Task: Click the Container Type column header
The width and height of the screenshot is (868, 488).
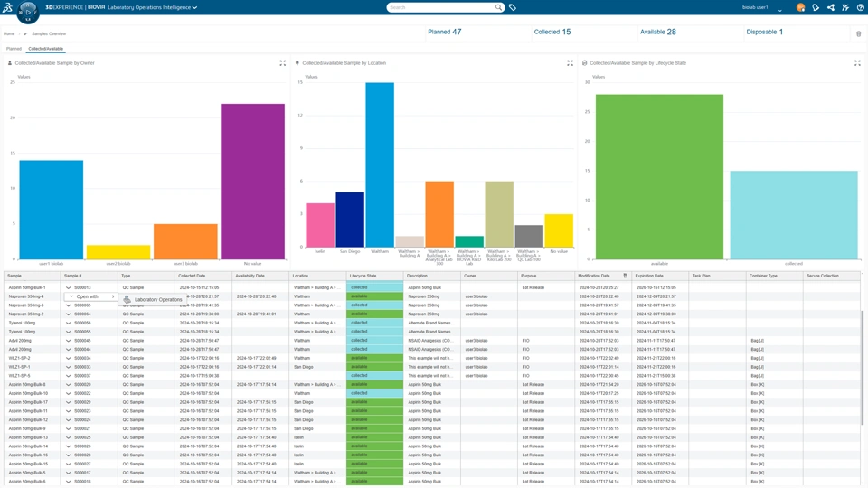Action: click(x=763, y=276)
